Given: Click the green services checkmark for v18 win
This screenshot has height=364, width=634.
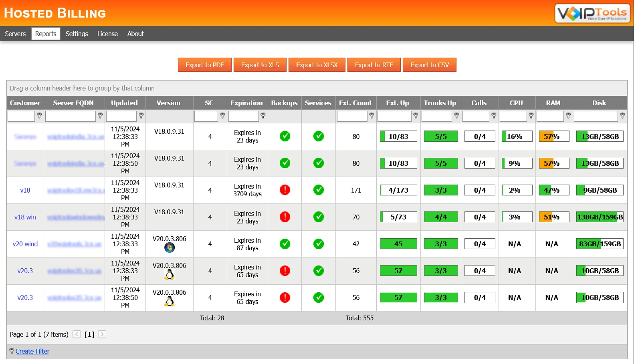Looking at the screenshot, I should [x=319, y=217].
